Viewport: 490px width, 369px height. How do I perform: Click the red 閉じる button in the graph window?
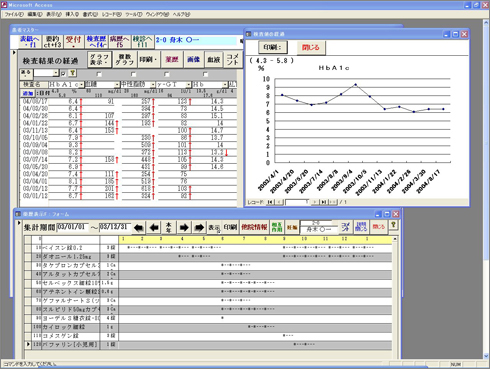311,47
